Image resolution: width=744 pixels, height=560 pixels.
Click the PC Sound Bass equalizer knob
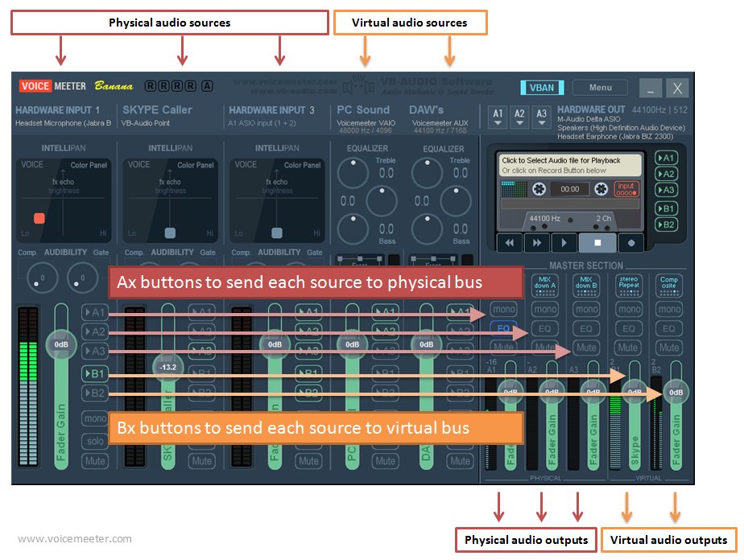click(x=353, y=229)
